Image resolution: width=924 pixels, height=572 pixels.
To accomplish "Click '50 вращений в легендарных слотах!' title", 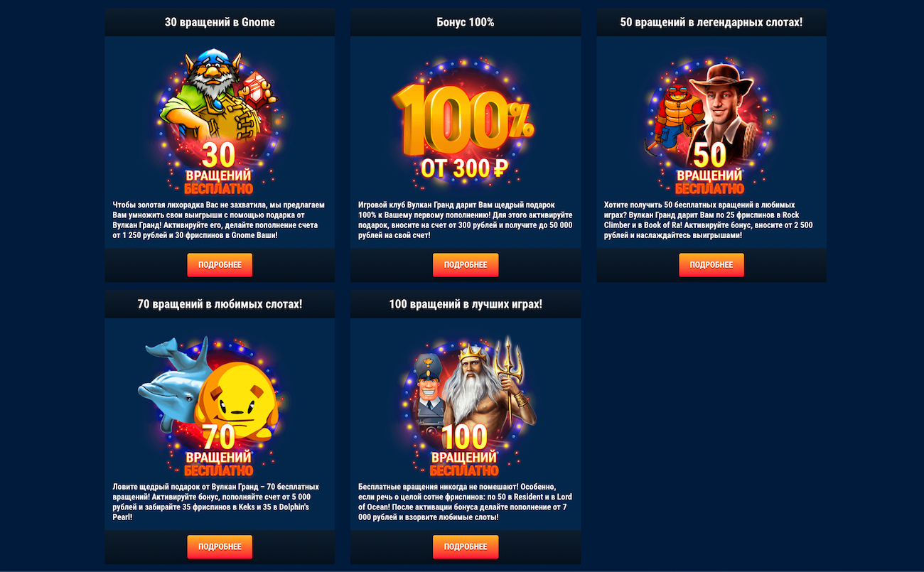I will (711, 22).
